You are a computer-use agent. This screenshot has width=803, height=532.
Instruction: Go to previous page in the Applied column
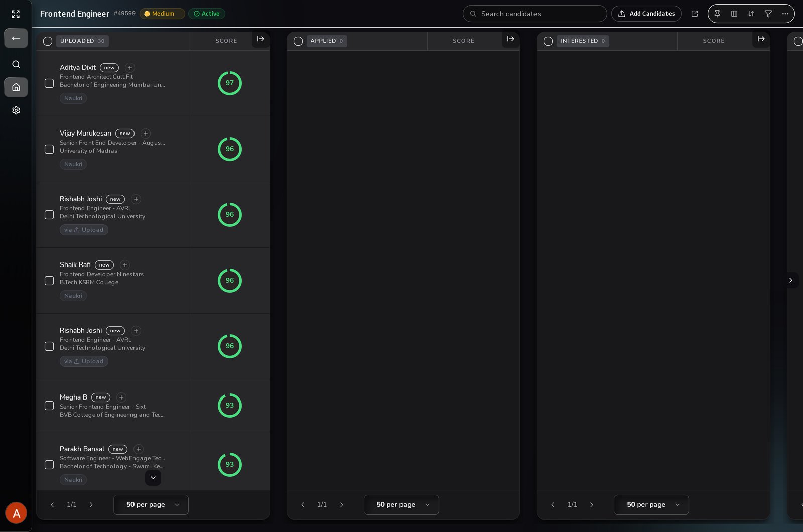click(x=303, y=505)
